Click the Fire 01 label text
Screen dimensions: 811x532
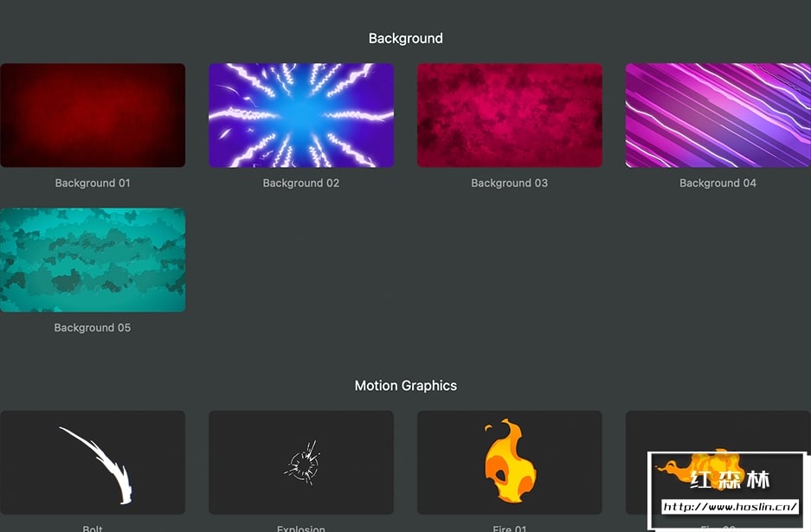510,529
